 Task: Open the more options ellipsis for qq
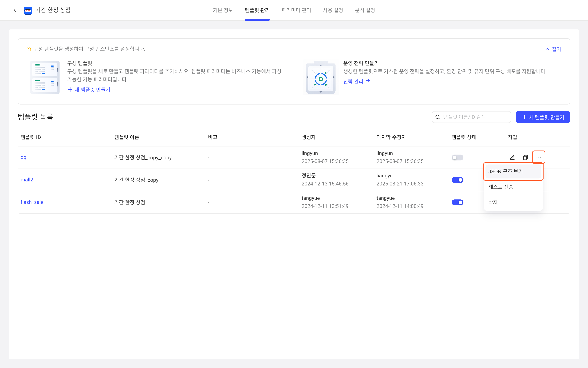[539, 157]
